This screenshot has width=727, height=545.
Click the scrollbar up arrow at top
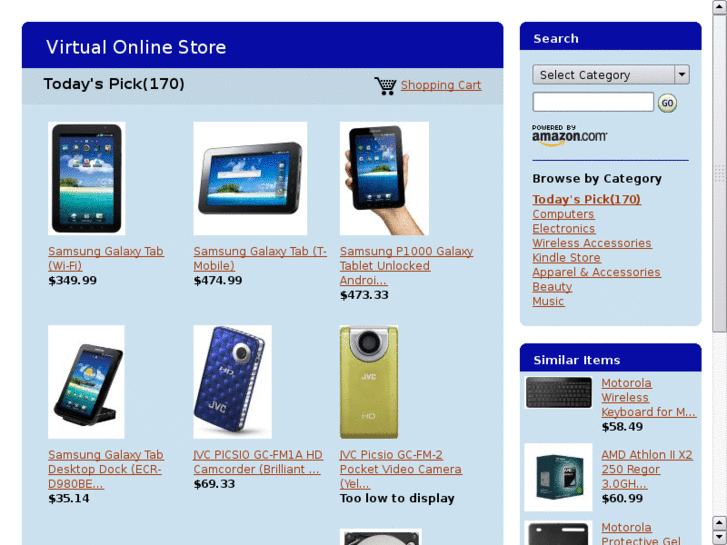point(720,7)
